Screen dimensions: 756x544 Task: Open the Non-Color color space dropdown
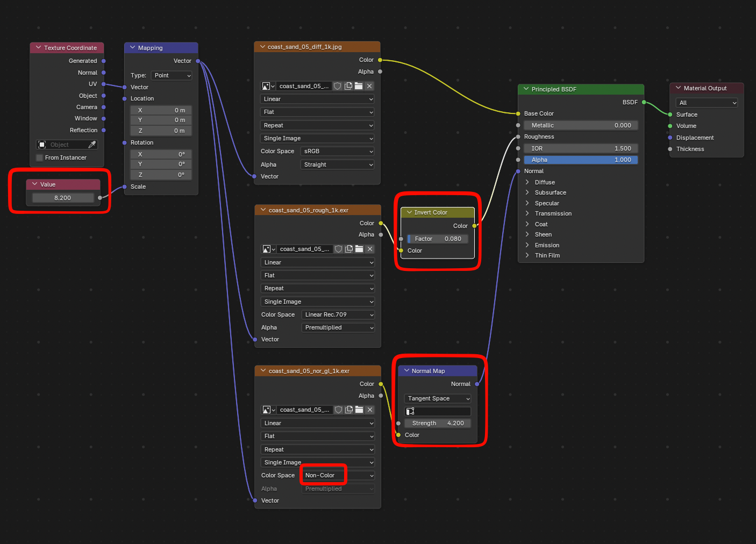[x=339, y=475]
